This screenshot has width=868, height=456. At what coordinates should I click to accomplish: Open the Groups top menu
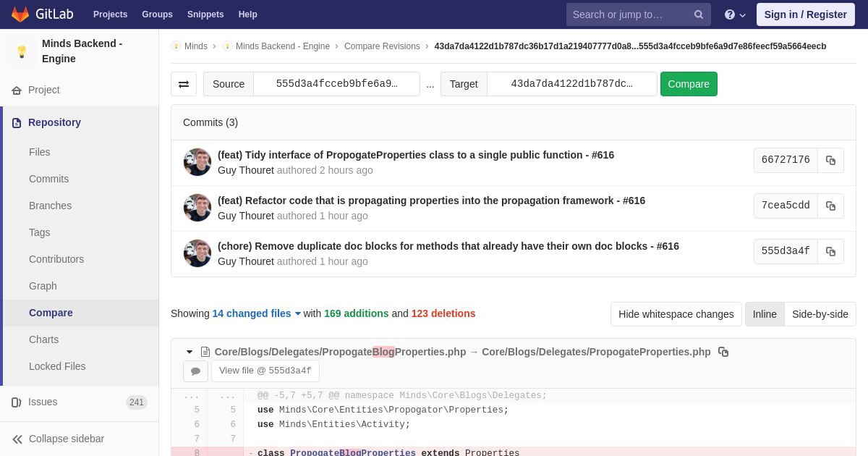coord(157,14)
